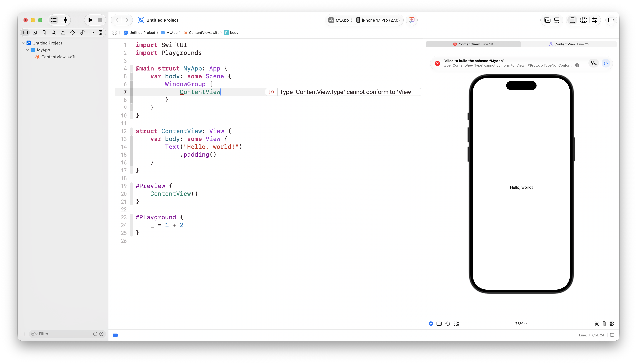Add a new file with plus button

pos(24,334)
